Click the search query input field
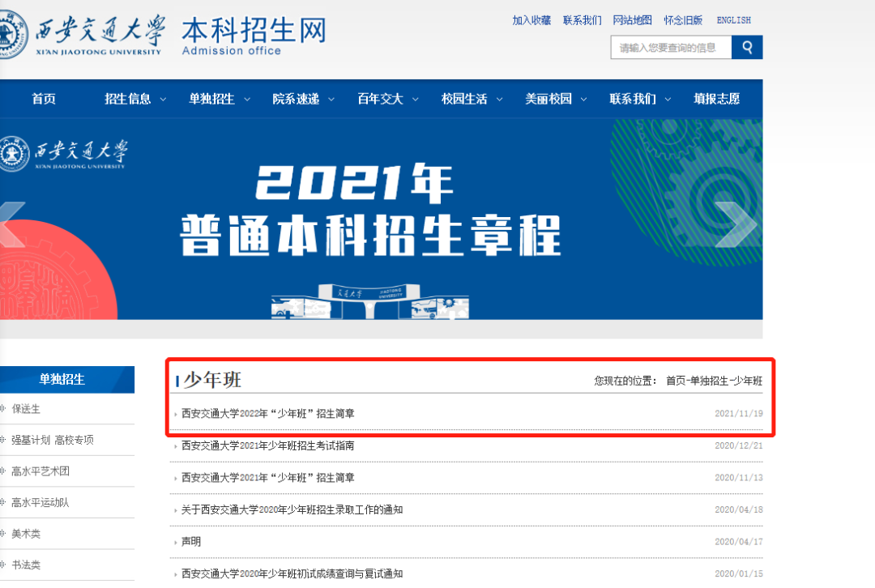The width and height of the screenshot is (875, 588). click(672, 48)
